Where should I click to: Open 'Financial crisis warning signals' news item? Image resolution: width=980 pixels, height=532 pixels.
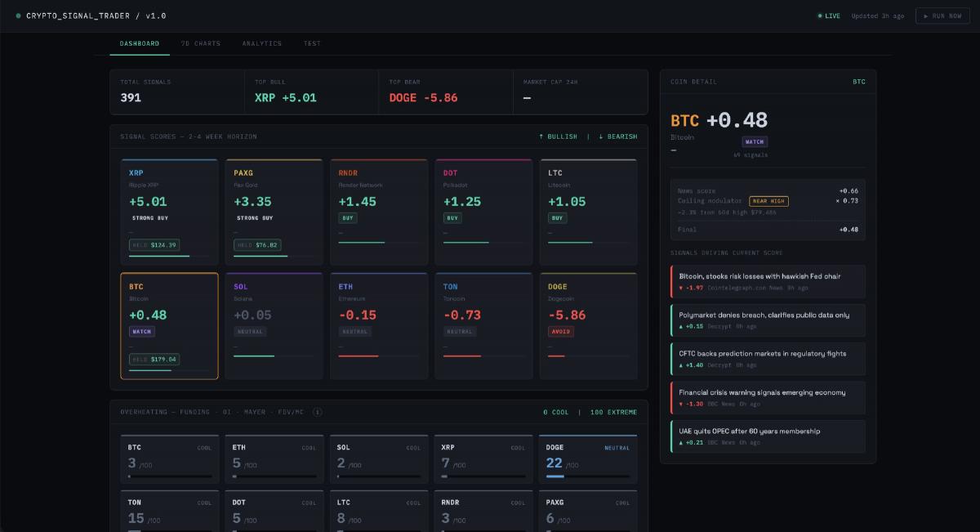pos(768,398)
